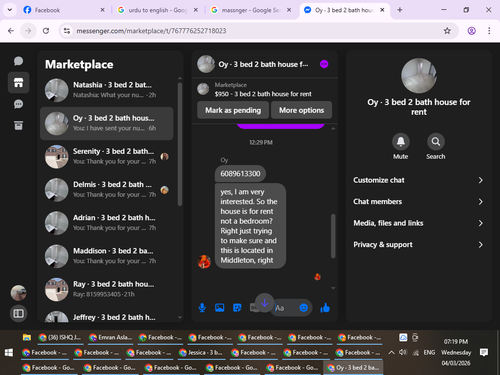Click the system clock 07:19 PM
This screenshot has width=500, height=375.
(x=456, y=342)
